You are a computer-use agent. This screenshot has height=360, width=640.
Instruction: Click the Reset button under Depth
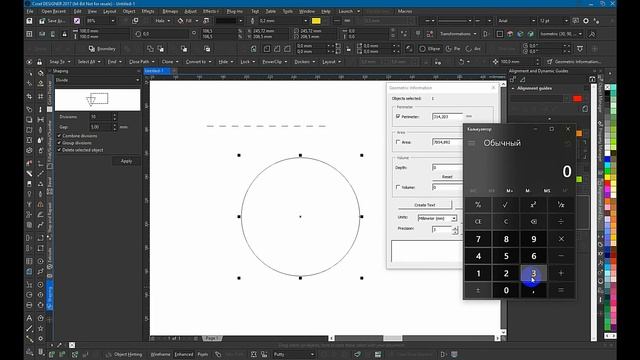point(447,177)
